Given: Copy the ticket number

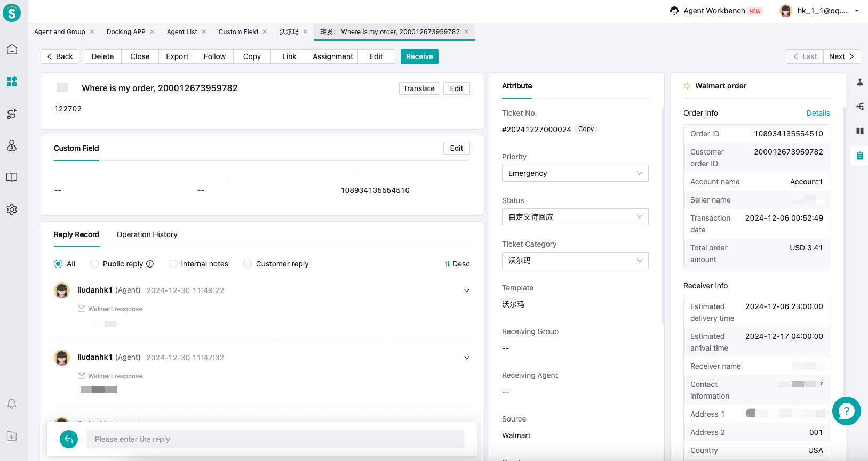Looking at the screenshot, I should point(586,129).
